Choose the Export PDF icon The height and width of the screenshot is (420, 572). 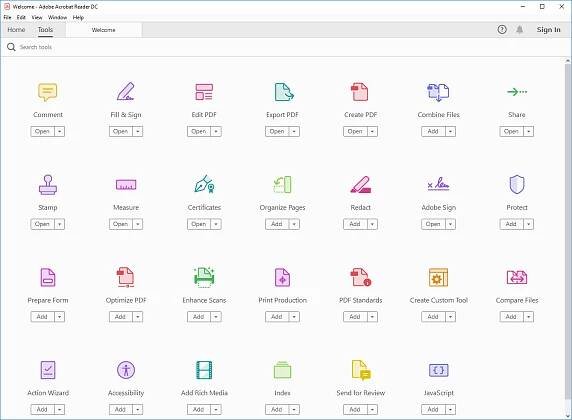pyautogui.click(x=284, y=92)
